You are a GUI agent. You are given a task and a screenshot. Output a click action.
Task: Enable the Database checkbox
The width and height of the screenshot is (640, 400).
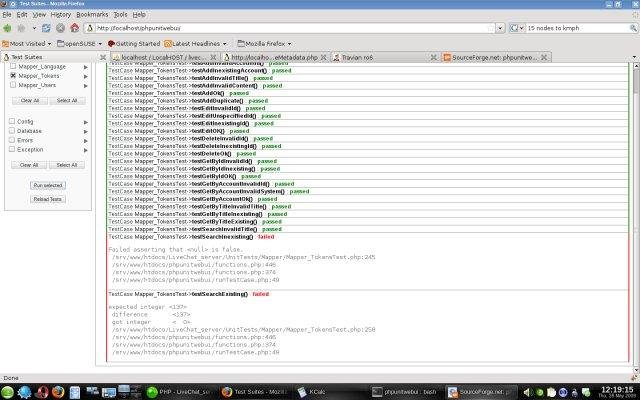[12, 131]
